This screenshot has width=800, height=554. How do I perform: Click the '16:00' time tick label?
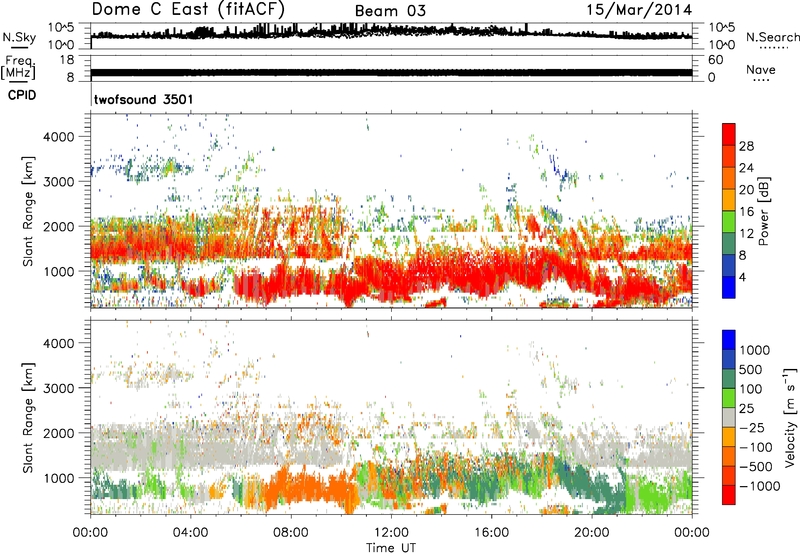pyautogui.click(x=491, y=533)
